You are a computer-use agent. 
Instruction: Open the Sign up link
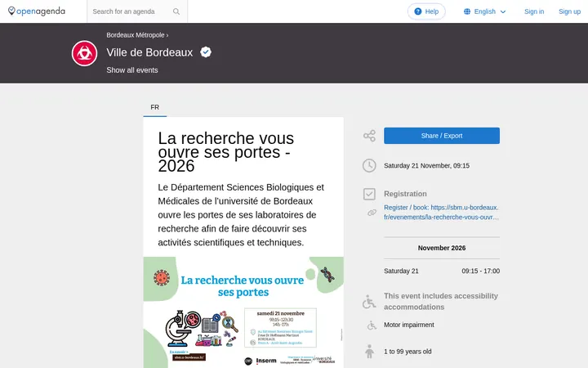point(569,11)
